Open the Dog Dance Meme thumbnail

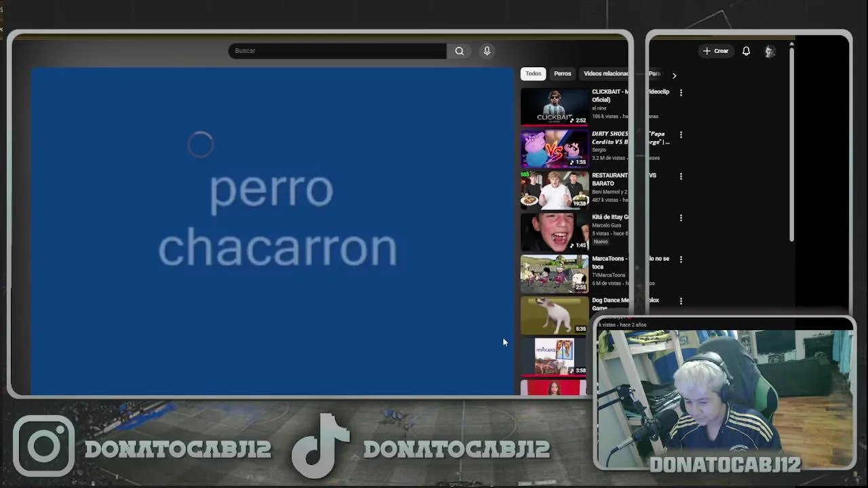point(554,315)
